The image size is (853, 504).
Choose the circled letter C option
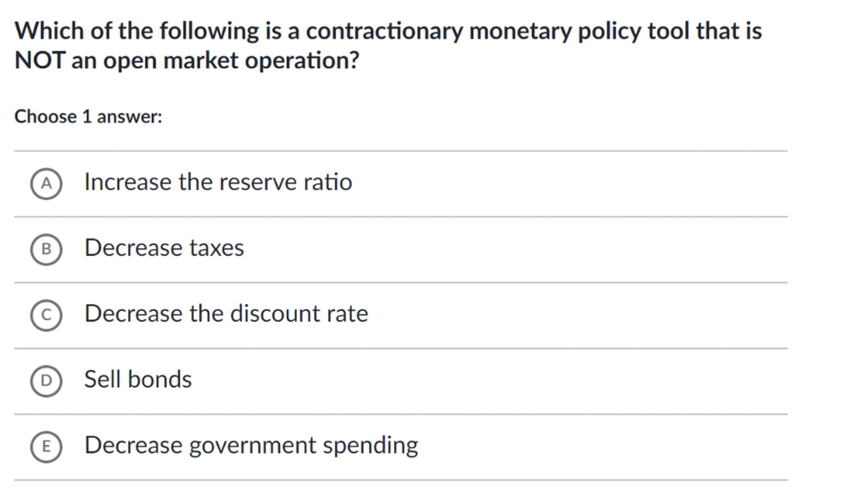point(46,315)
